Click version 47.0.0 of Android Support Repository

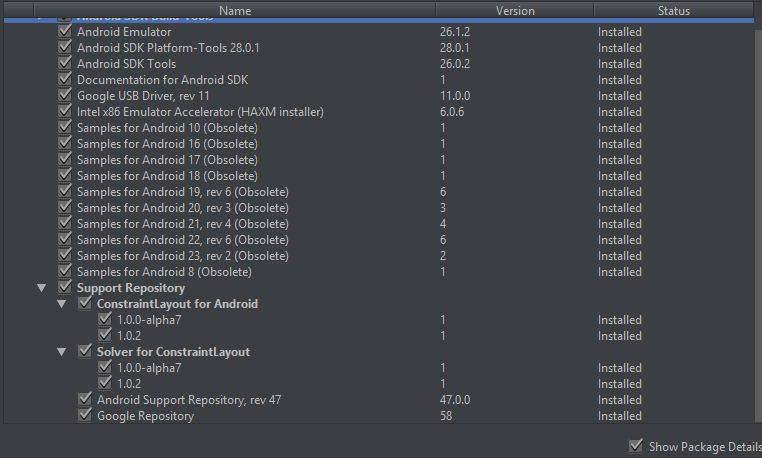click(455, 400)
